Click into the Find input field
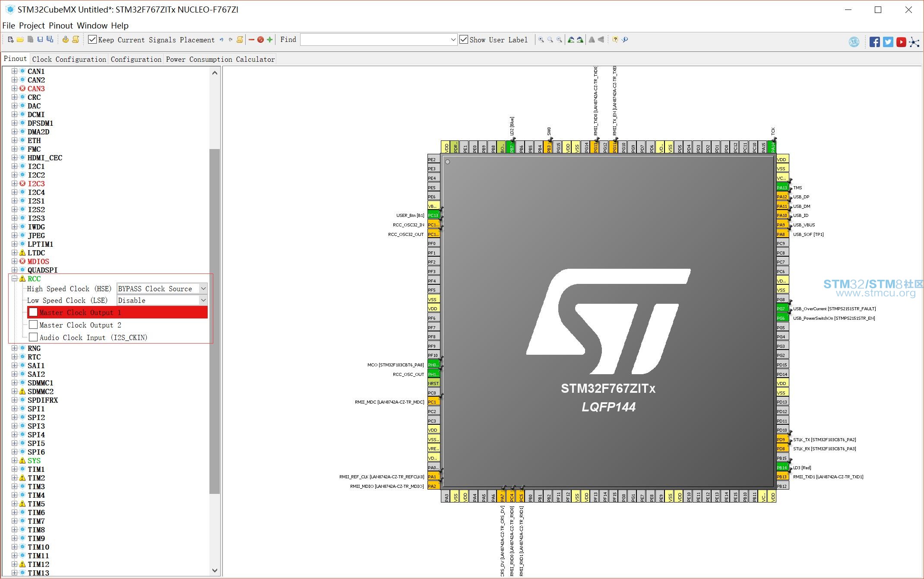 [375, 40]
